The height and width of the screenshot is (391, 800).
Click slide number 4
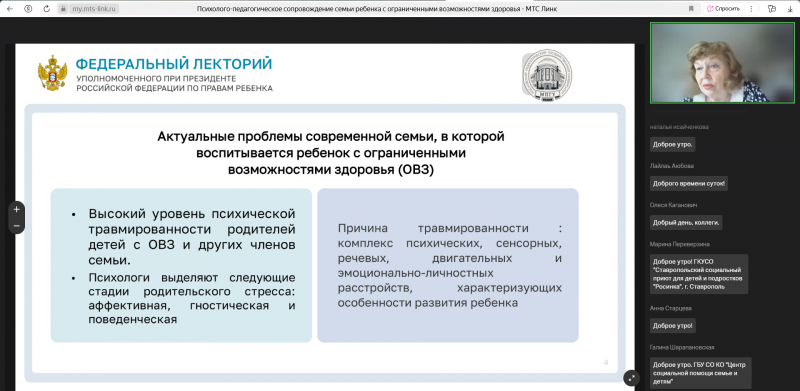tap(606, 362)
